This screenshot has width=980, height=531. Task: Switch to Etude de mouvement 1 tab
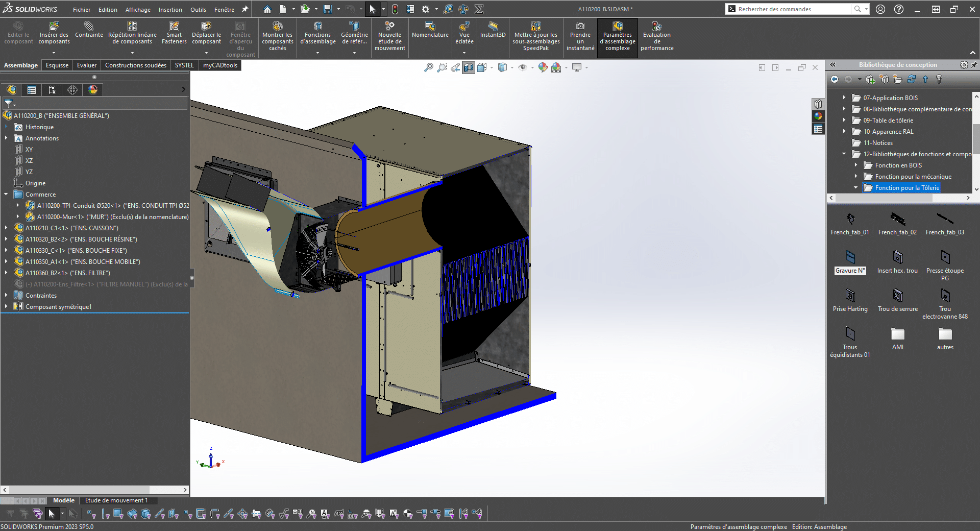point(116,500)
